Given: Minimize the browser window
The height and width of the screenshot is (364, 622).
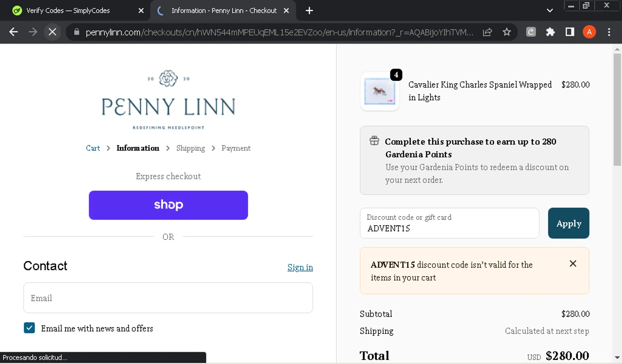Looking at the screenshot, I should (x=571, y=5).
